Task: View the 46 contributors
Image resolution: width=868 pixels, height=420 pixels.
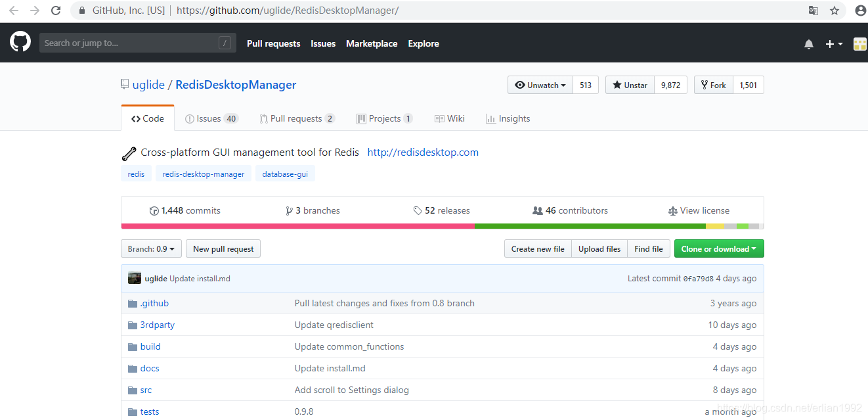Action: [571, 211]
